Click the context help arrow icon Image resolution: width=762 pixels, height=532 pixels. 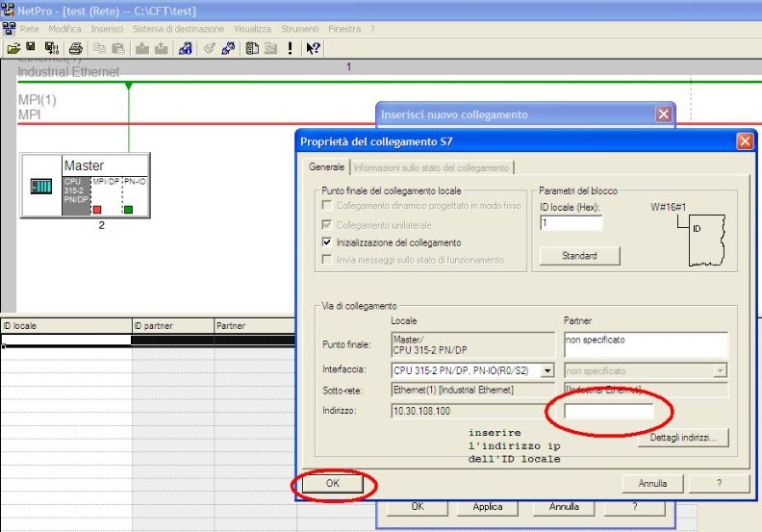point(313,48)
